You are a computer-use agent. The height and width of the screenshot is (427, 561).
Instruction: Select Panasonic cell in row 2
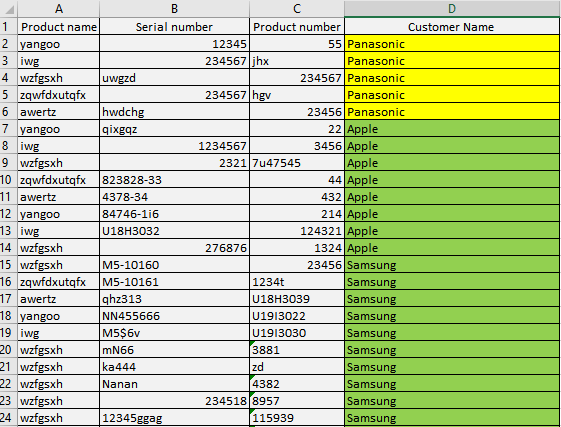[452, 43]
